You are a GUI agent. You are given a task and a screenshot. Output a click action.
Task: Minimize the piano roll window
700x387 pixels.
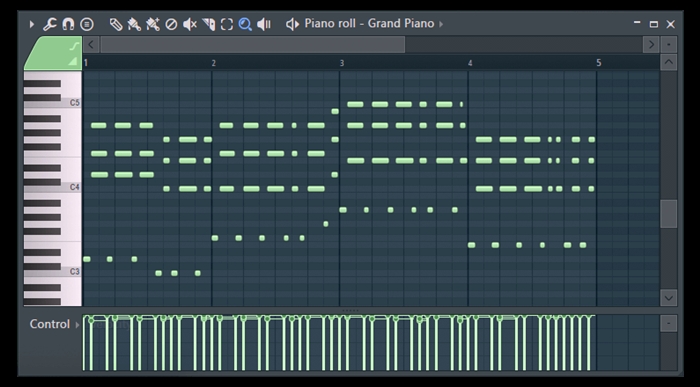[637, 23]
